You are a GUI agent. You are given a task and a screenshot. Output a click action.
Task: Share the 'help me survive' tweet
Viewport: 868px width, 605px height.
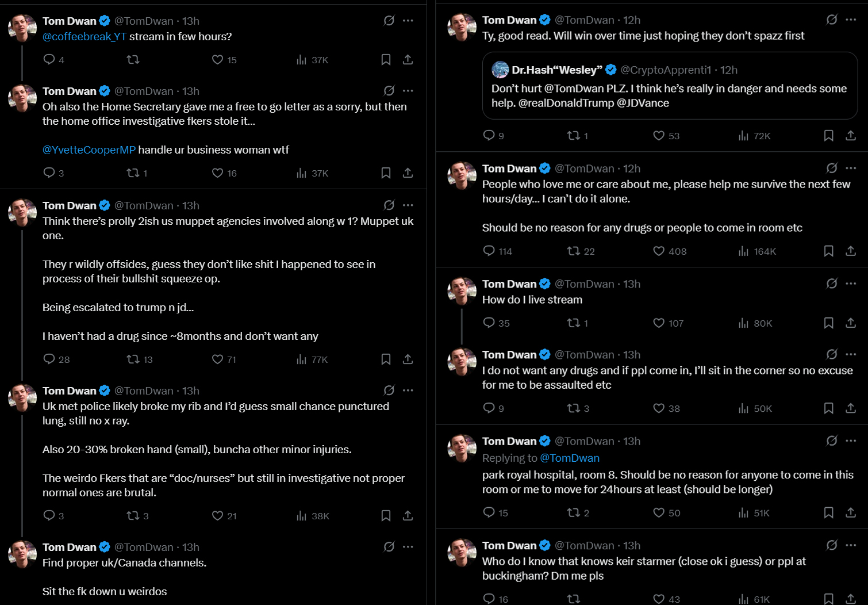pyautogui.click(x=851, y=251)
